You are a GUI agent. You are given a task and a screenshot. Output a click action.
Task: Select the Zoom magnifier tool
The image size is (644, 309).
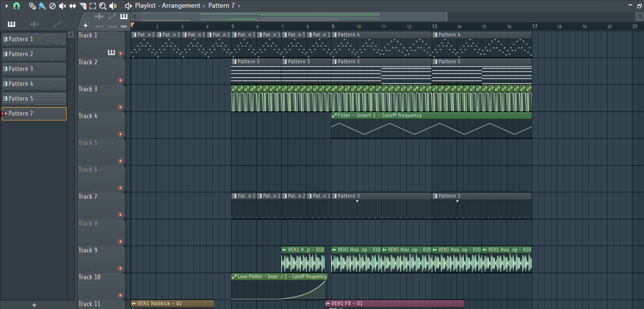103,6
